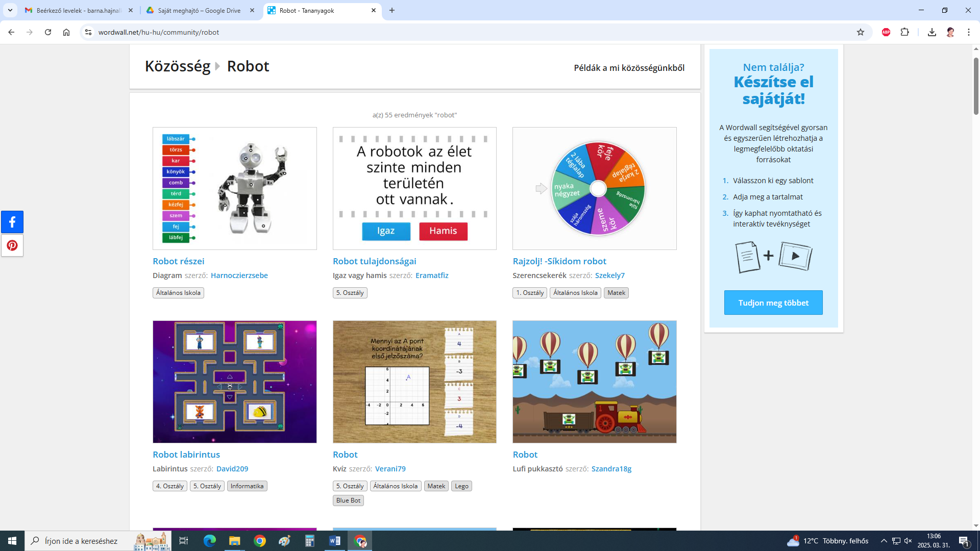Open Microsoft Word from the taskbar
The height and width of the screenshot is (551, 980).
[x=335, y=541]
